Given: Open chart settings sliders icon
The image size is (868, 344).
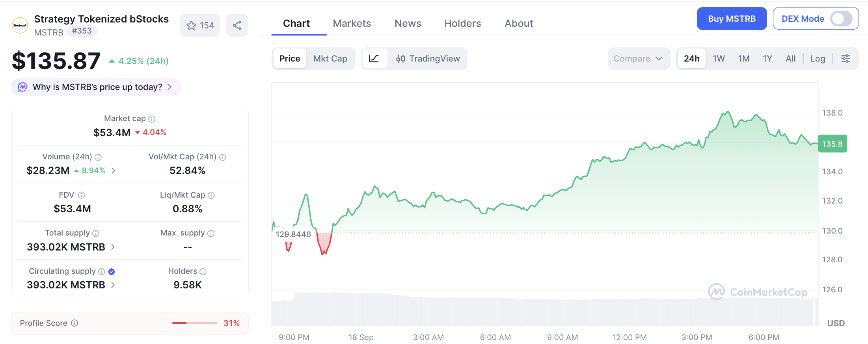Looking at the screenshot, I should 846,59.
